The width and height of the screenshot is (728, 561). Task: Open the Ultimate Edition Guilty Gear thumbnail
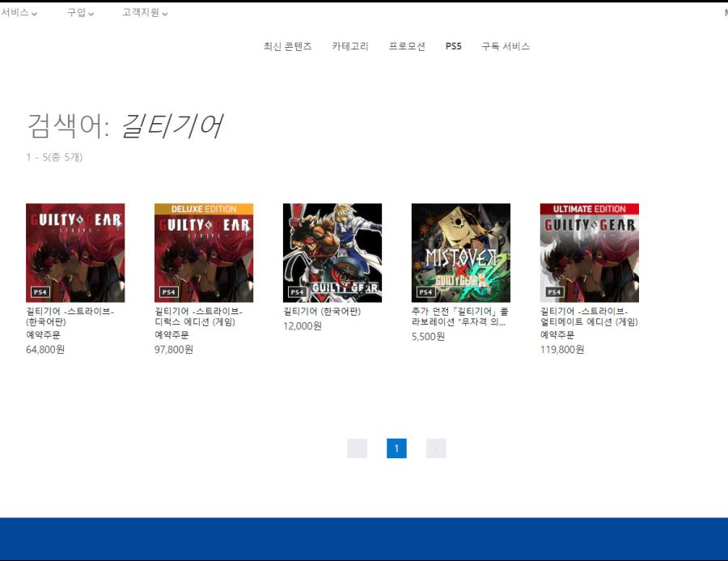pos(590,253)
